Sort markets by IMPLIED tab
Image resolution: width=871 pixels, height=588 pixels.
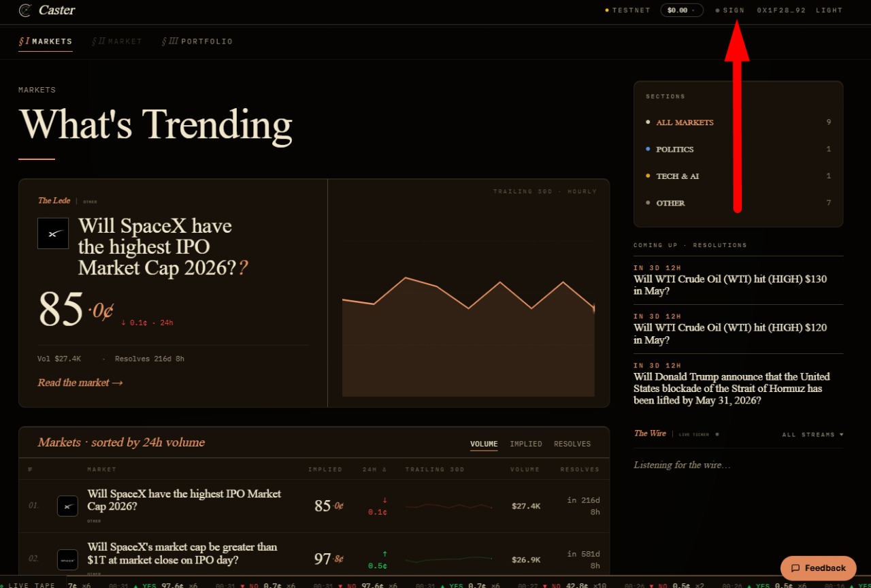(x=526, y=444)
